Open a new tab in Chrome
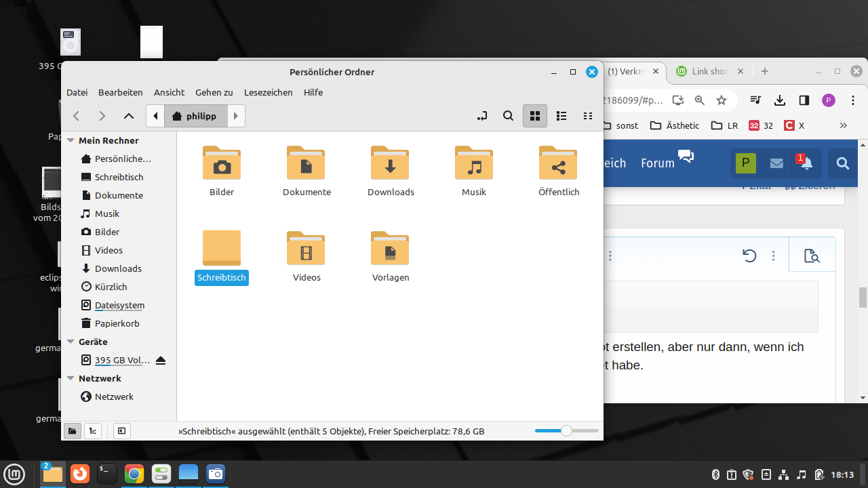 point(765,71)
